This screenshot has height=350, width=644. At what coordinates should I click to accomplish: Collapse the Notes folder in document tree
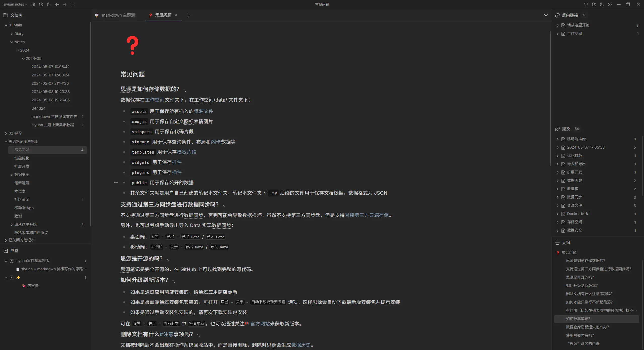point(12,42)
